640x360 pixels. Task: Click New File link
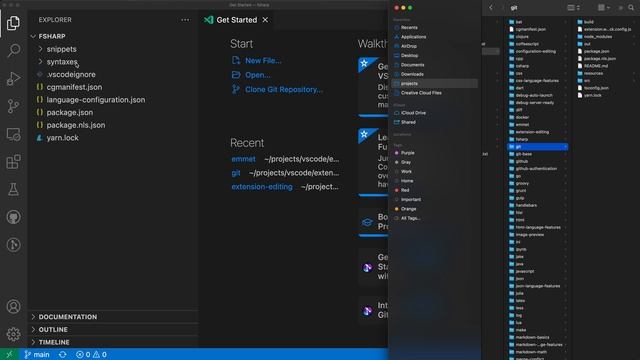click(x=263, y=60)
